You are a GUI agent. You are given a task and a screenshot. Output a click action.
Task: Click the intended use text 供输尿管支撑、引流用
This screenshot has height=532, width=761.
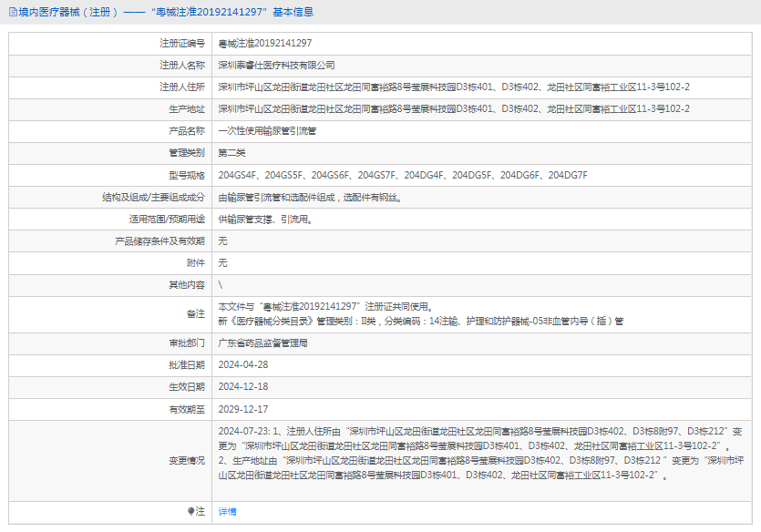265,220
